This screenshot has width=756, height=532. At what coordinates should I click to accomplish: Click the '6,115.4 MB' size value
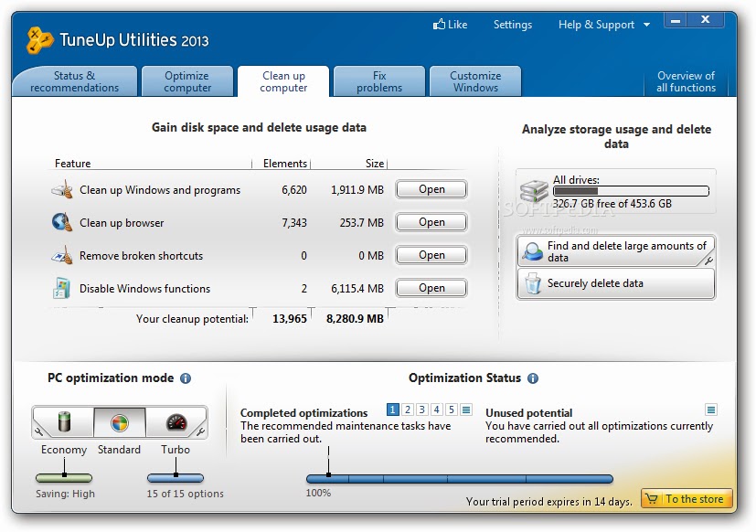357,289
